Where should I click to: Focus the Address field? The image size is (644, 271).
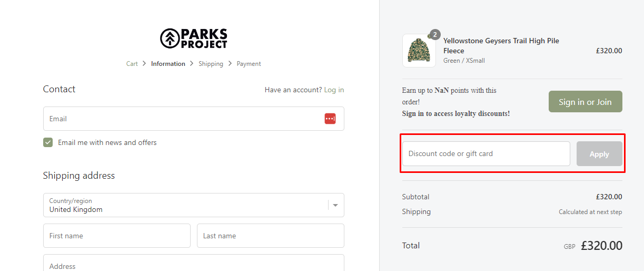pyautogui.click(x=193, y=263)
